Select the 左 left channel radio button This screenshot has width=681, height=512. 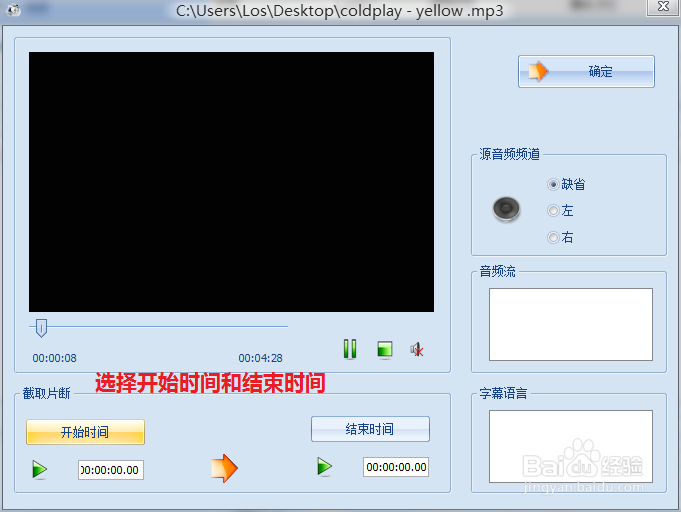coord(553,211)
